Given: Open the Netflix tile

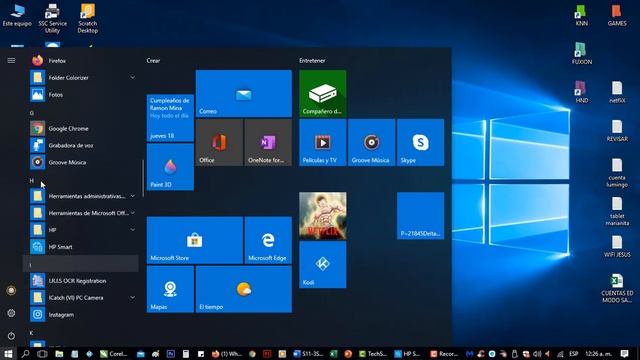Looking at the screenshot, I should click(x=323, y=216).
